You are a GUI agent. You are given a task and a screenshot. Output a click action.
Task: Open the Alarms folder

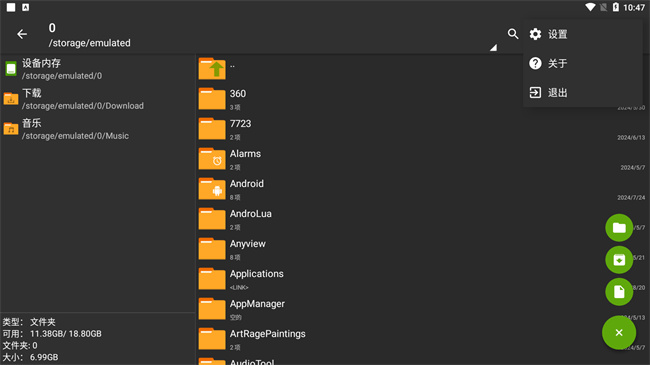[422, 159]
